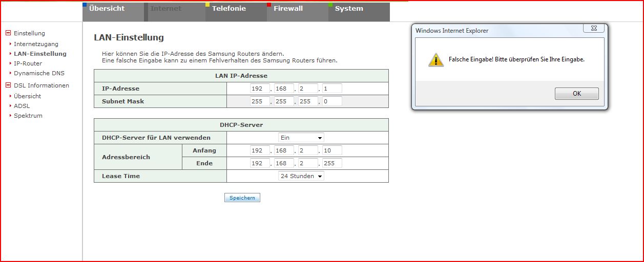Image resolution: width=644 pixels, height=262 pixels.
Task: Click the LAN-Einstellung page heading
Action: coord(129,37)
